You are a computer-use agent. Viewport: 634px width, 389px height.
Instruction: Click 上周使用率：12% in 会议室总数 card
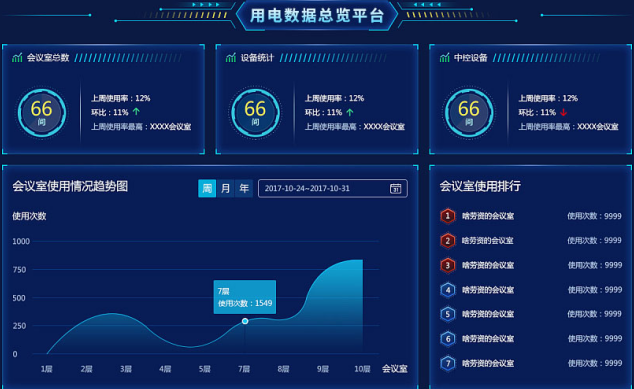pyautogui.click(x=120, y=98)
